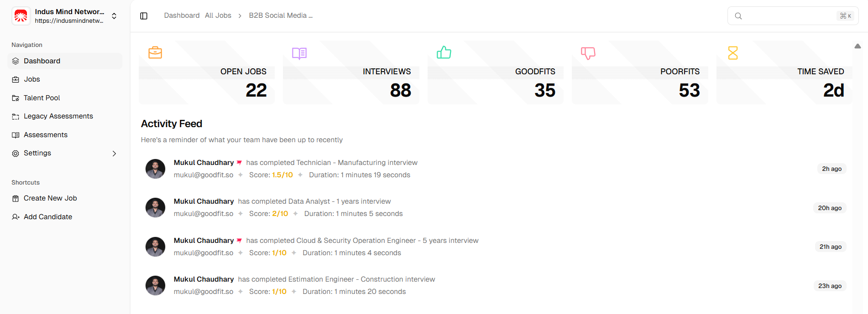Click the scroll-up arrow on scrollbar

click(858, 46)
